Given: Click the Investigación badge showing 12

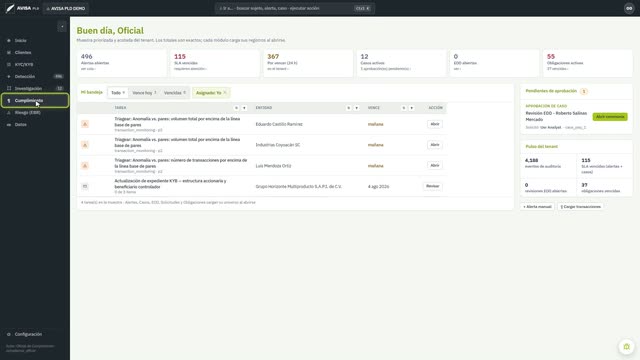Looking at the screenshot, I should pos(60,88).
